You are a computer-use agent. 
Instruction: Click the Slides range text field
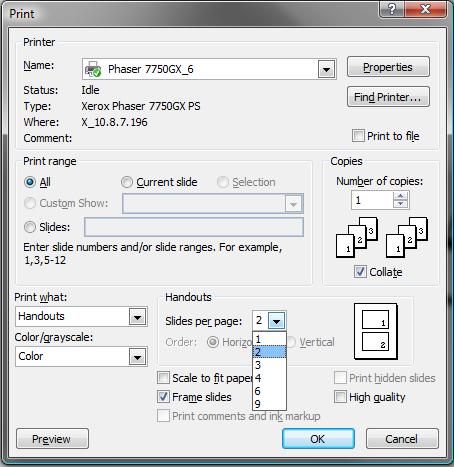[x=194, y=227]
